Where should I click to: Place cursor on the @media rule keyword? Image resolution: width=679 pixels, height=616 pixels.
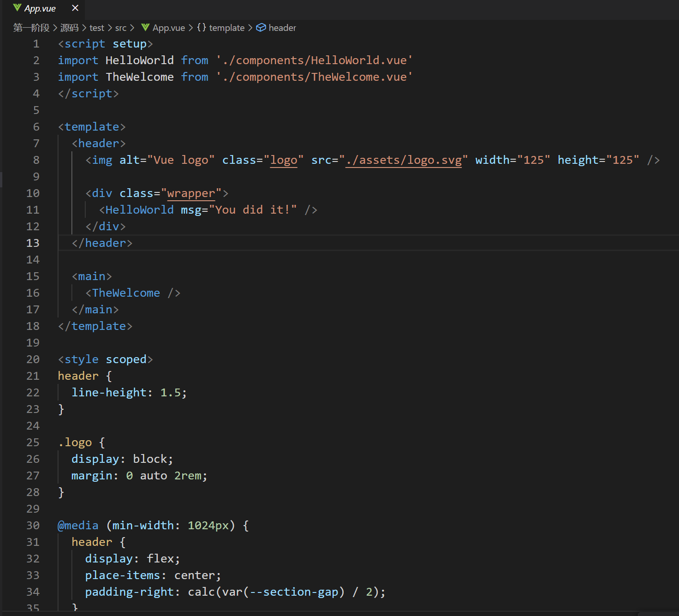(x=78, y=526)
